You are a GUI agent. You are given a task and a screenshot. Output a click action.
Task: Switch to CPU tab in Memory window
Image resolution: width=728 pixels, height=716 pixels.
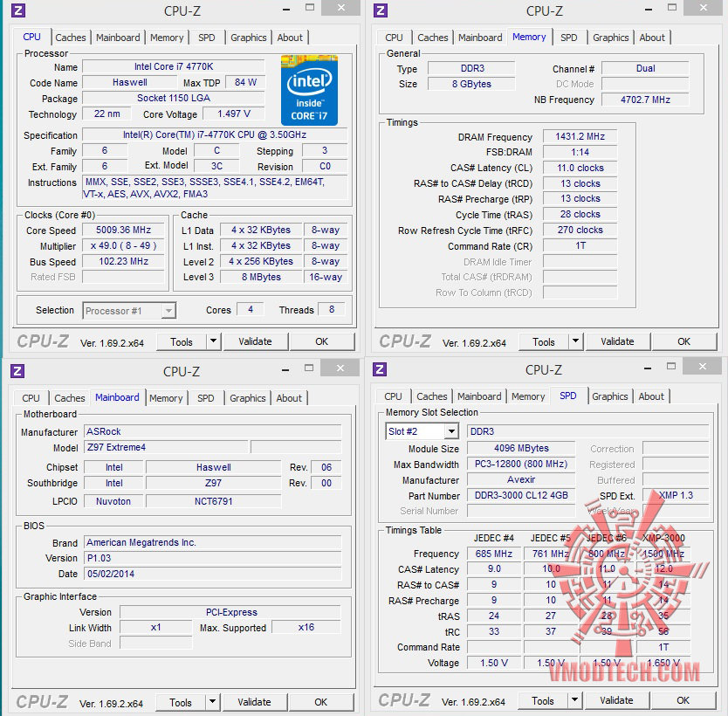click(x=394, y=38)
